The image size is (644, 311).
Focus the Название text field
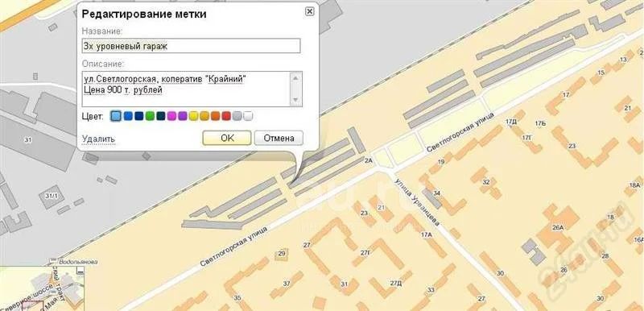pos(192,46)
